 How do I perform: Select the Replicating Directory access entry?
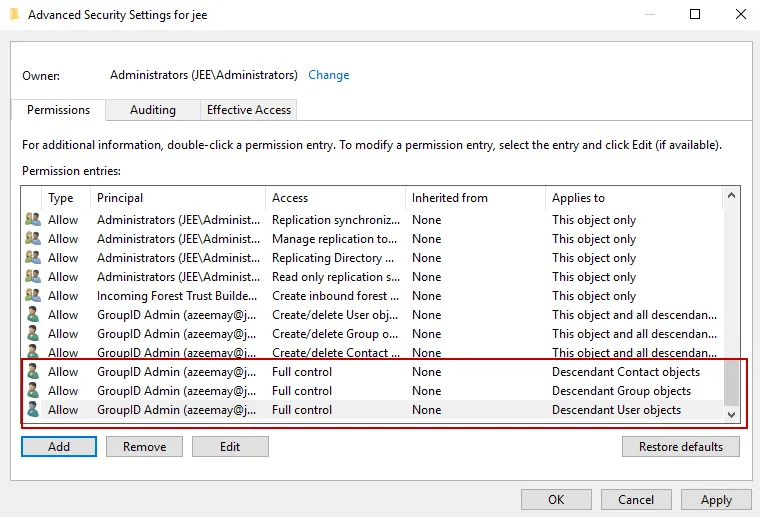click(372, 257)
